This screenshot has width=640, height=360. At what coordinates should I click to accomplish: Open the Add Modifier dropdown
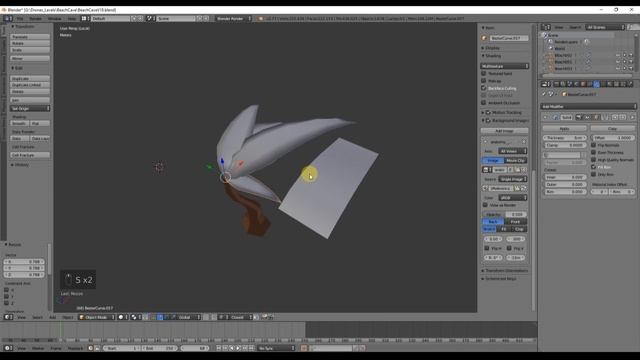(x=589, y=107)
